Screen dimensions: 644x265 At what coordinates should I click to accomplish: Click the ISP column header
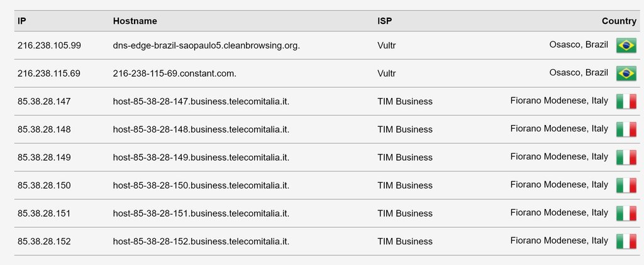[385, 21]
